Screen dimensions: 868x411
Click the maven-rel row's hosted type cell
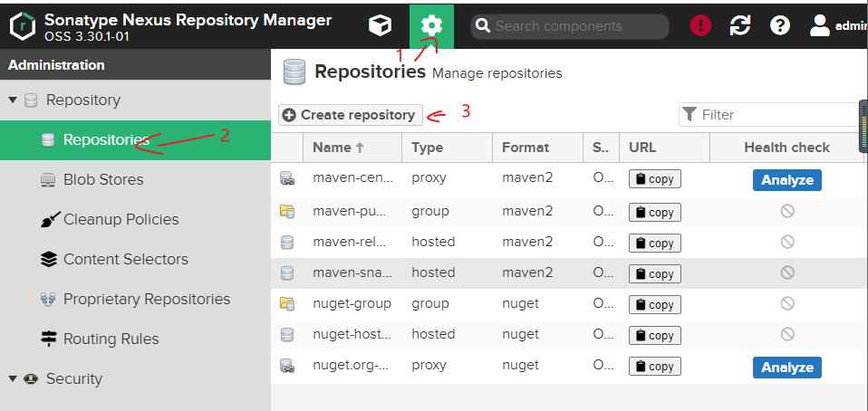[x=433, y=242]
